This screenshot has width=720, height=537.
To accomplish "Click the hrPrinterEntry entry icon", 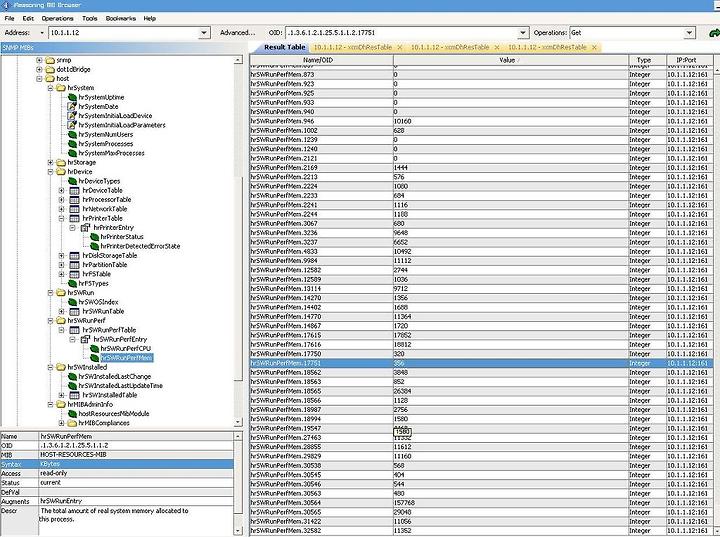I will point(85,227).
